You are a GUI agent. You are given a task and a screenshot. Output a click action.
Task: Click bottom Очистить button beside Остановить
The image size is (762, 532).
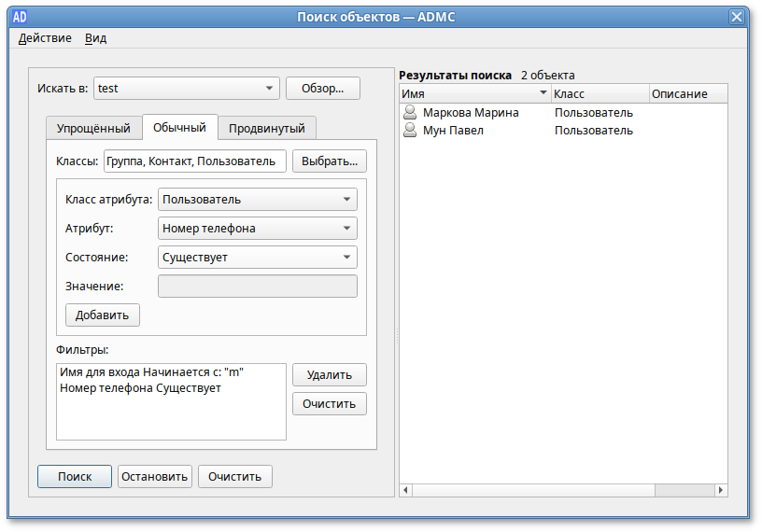(234, 477)
